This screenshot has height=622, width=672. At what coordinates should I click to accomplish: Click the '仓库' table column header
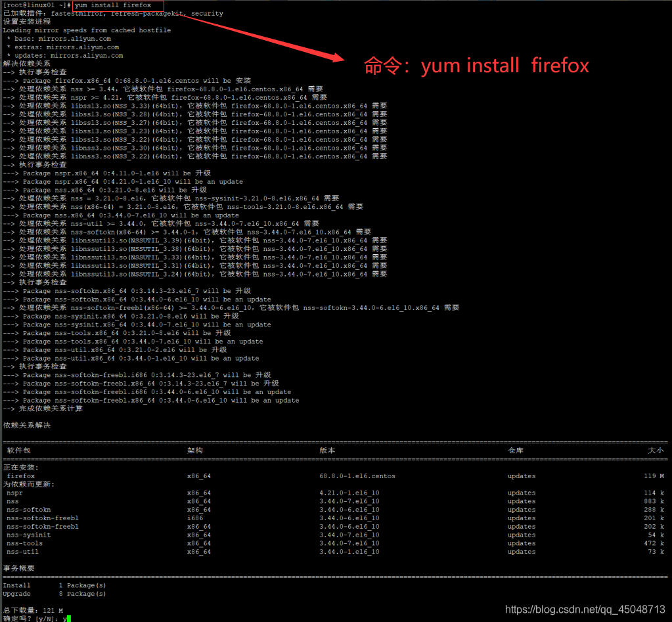coord(516,450)
